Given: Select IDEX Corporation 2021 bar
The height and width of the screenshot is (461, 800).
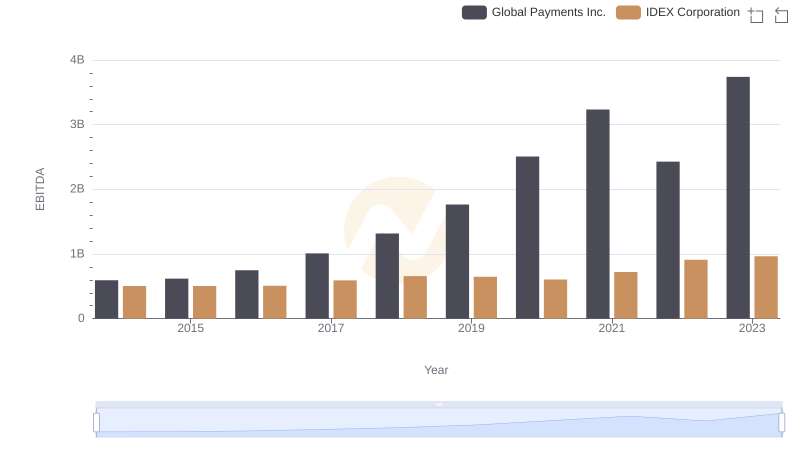Looking at the screenshot, I should coord(626,295).
